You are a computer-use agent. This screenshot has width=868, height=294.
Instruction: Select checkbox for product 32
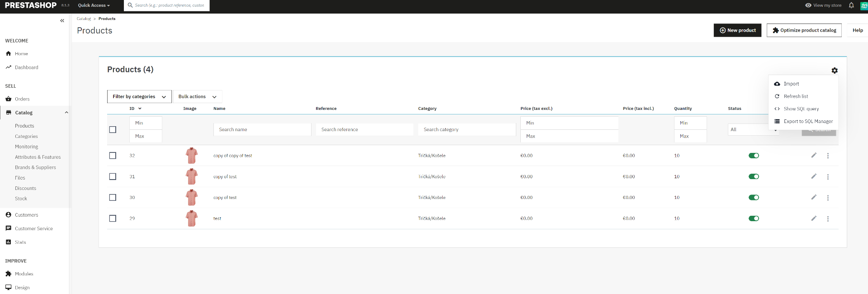113,156
